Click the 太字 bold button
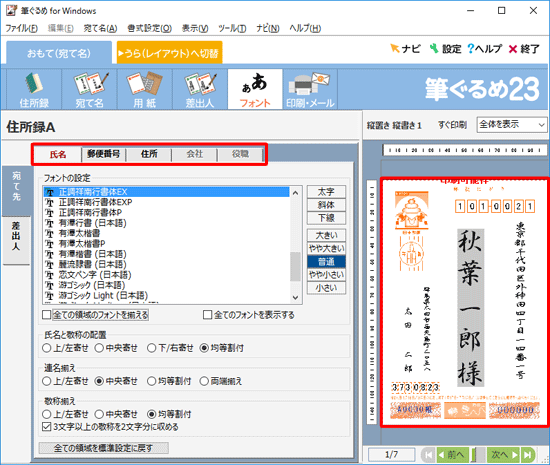Image resolution: width=550 pixels, height=465 pixels. click(326, 192)
